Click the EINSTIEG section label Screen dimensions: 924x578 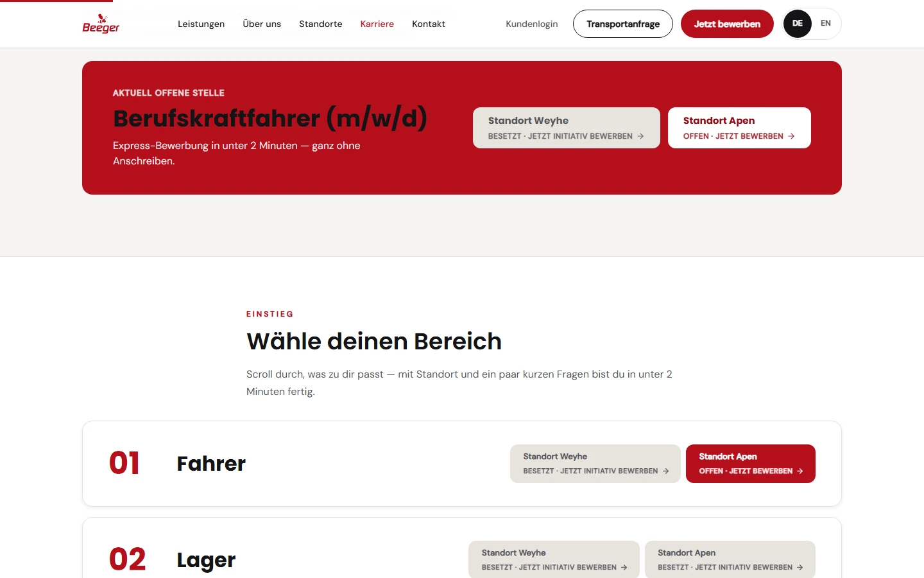270,314
